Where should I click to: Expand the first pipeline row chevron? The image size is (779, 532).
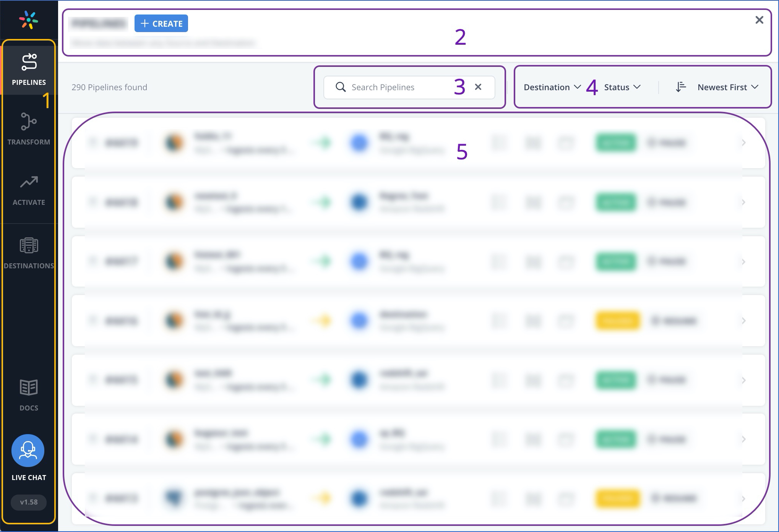click(743, 143)
